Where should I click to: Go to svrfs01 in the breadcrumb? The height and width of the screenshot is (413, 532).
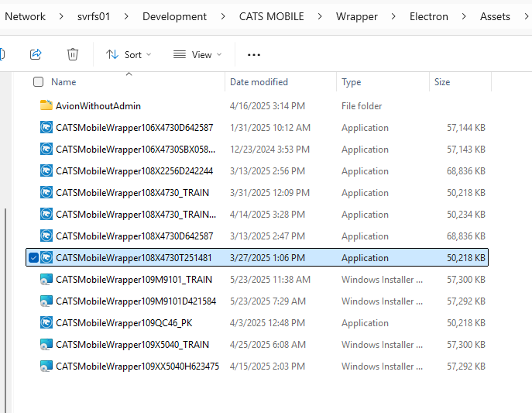tap(94, 16)
